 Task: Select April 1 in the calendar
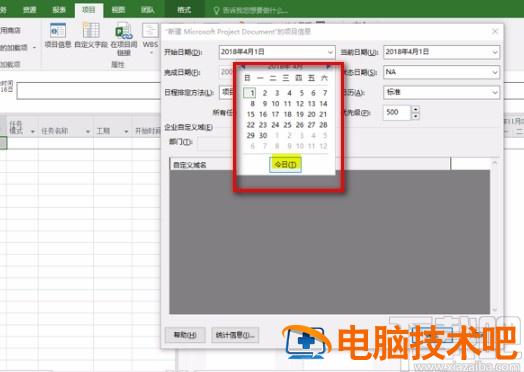click(x=250, y=93)
